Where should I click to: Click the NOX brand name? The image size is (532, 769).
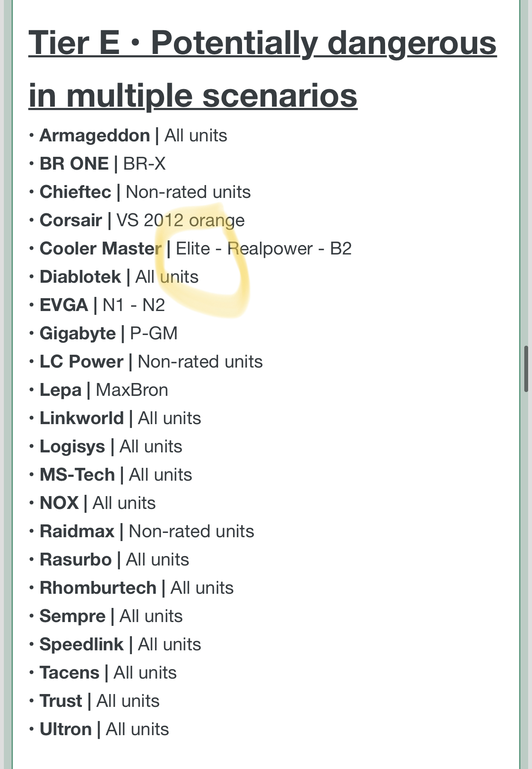pos(59,503)
